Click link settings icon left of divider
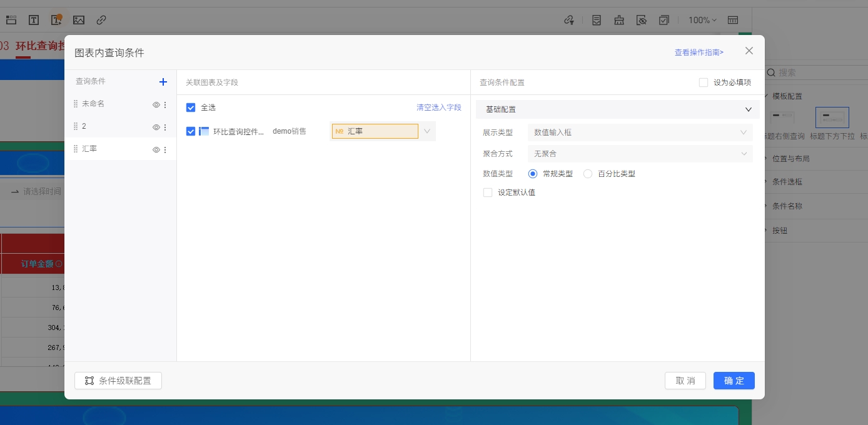The height and width of the screenshot is (425, 868). coord(569,20)
